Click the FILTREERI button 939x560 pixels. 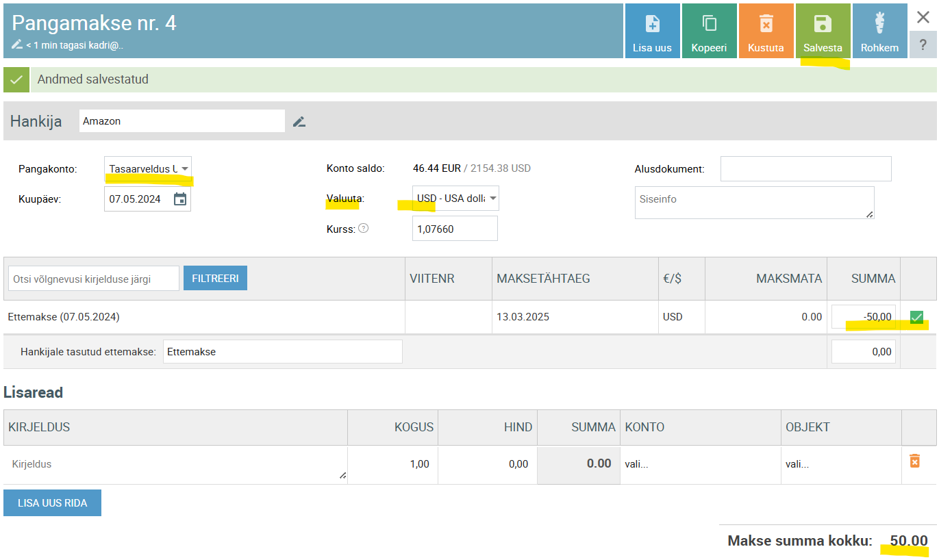click(215, 279)
